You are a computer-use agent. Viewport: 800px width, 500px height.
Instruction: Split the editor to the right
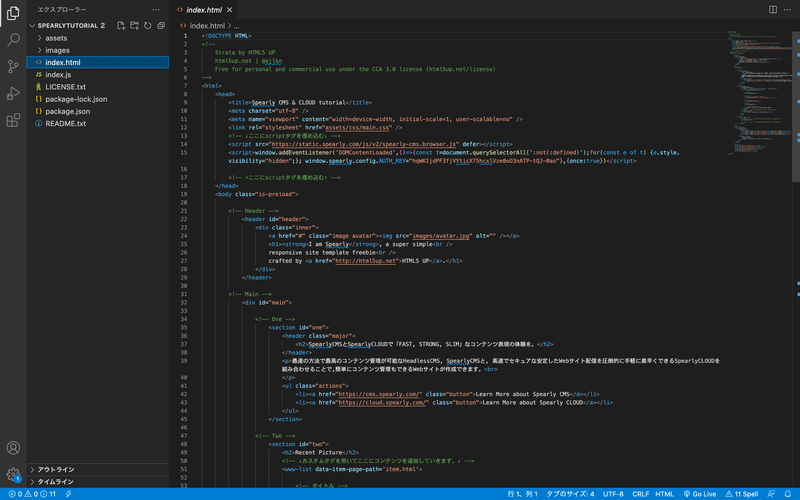point(773,10)
